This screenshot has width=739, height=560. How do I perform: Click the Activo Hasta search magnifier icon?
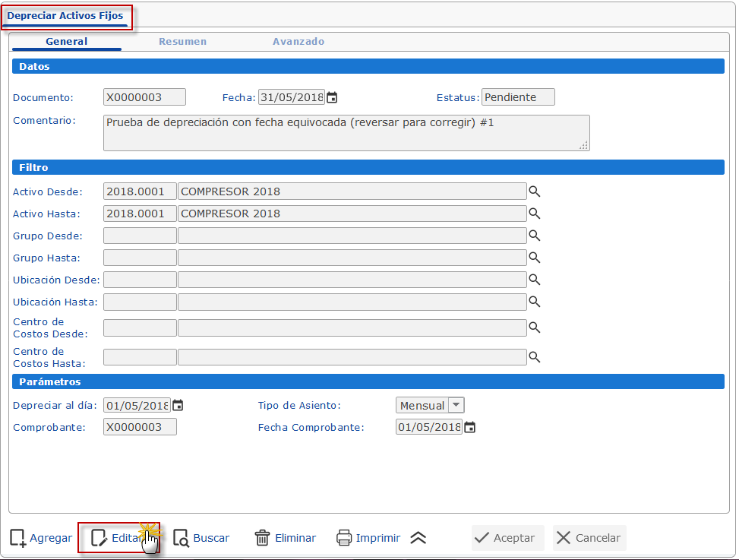coord(535,214)
